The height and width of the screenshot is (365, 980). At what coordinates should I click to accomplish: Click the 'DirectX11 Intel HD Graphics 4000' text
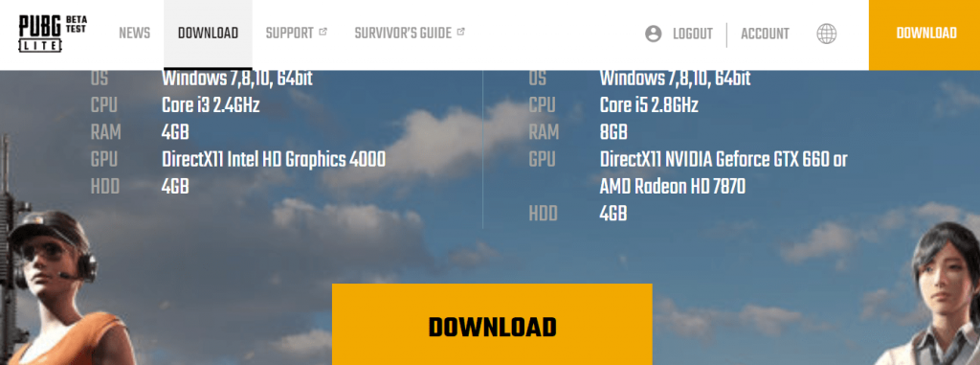click(273, 160)
